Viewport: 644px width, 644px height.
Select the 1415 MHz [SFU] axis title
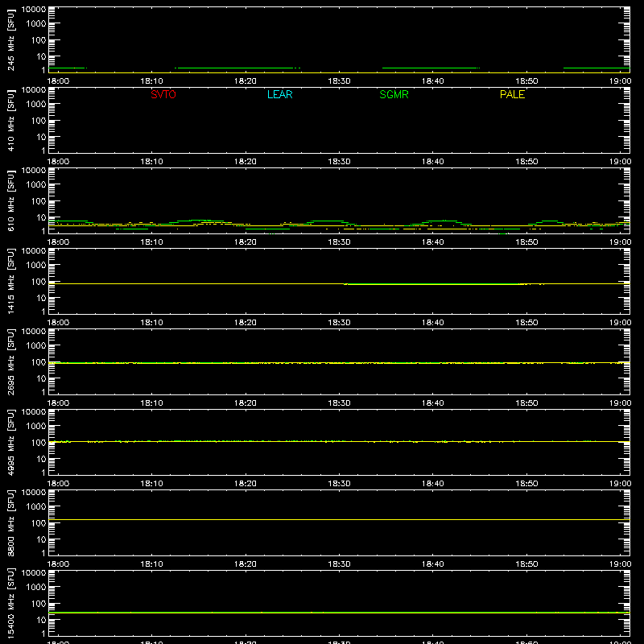pyautogui.click(x=10, y=282)
